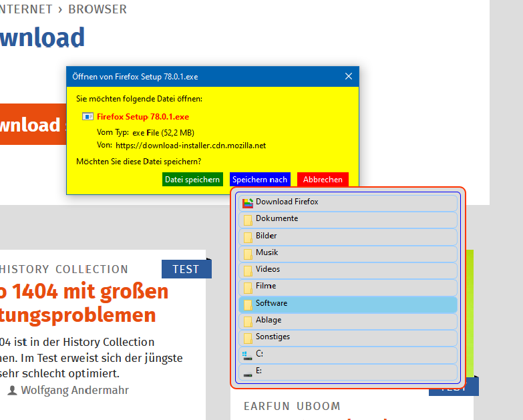Open the Speichern nach dropdown button
This screenshot has height=420, width=523.
pyautogui.click(x=260, y=180)
